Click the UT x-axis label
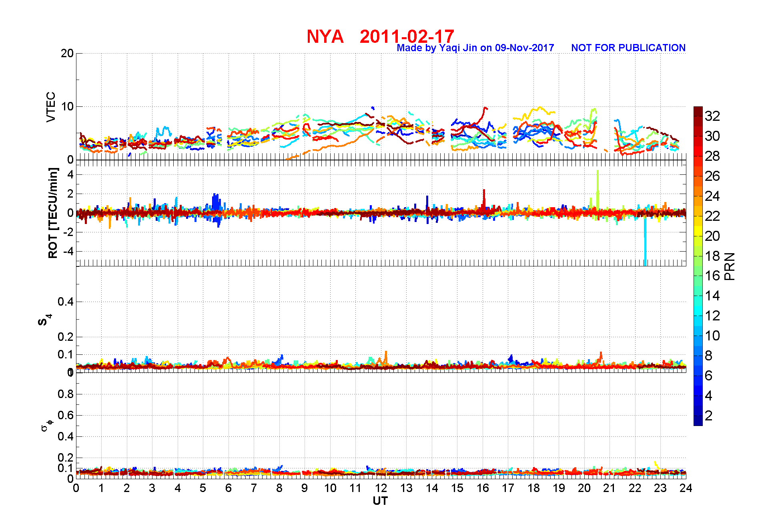The image size is (762, 532). pyautogui.click(x=380, y=501)
